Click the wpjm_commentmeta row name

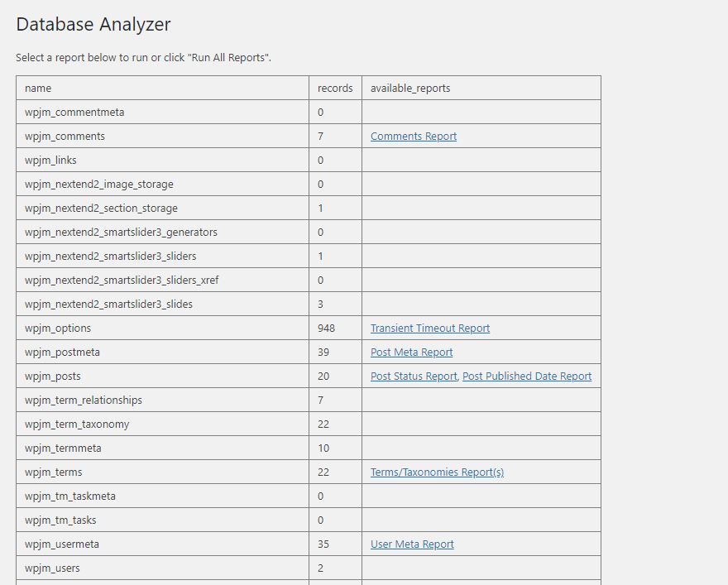click(74, 113)
